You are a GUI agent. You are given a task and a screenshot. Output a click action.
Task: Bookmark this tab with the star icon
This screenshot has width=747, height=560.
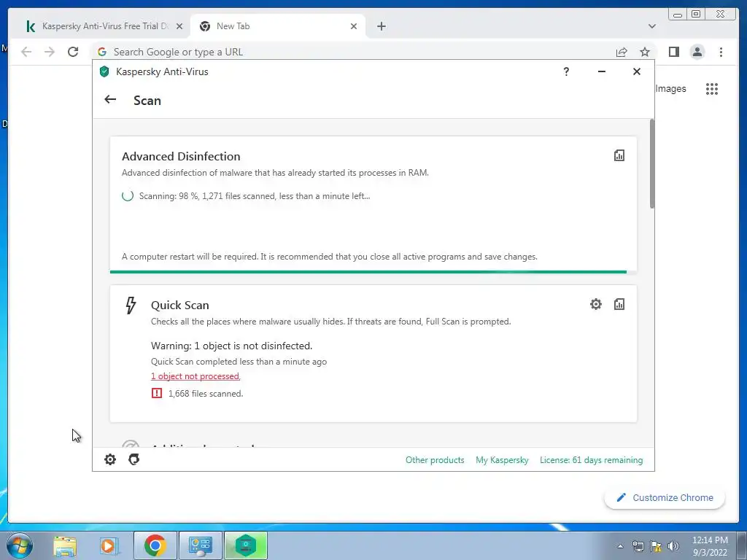click(x=645, y=52)
